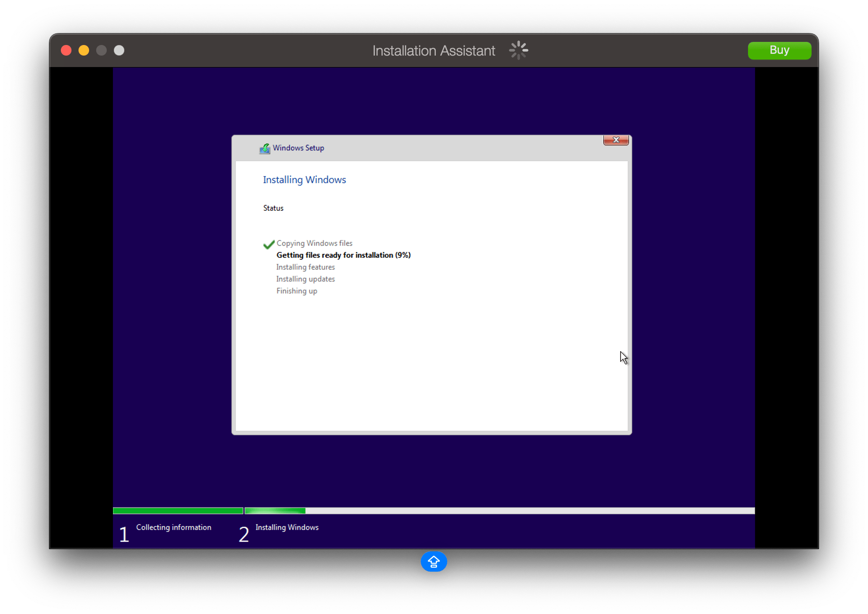Click the loading spinner beside Installation Assistant
The image size is (868, 614).
pos(518,50)
